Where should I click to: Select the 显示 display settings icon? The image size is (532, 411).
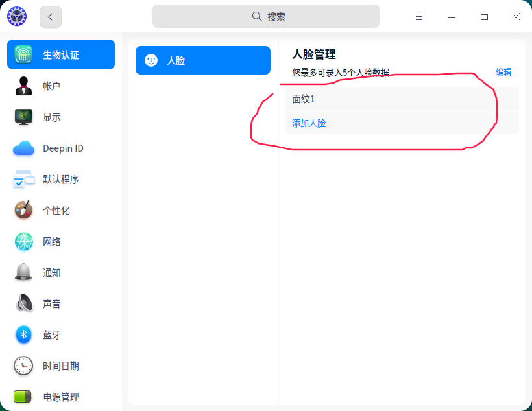click(x=23, y=117)
